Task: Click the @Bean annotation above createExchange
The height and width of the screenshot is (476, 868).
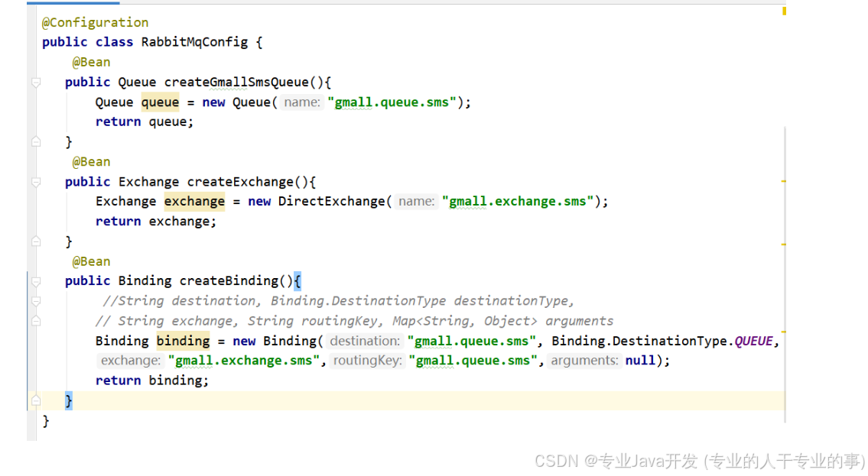Action: click(x=91, y=162)
